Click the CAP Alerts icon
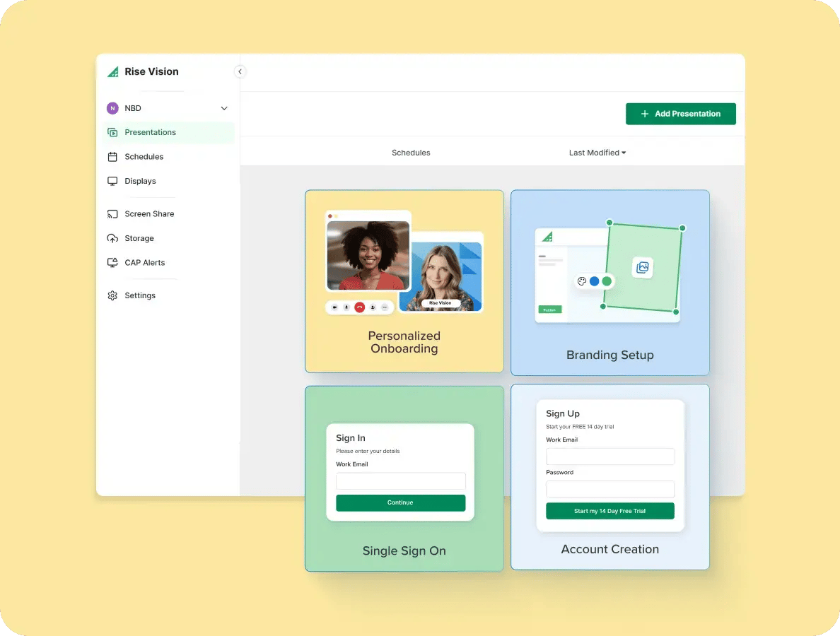This screenshot has height=636, width=840. 112,263
